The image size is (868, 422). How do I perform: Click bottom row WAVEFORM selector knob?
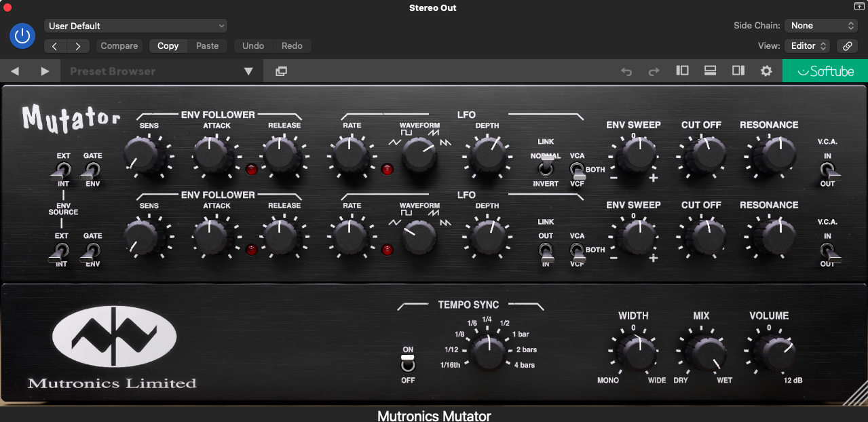click(x=419, y=236)
